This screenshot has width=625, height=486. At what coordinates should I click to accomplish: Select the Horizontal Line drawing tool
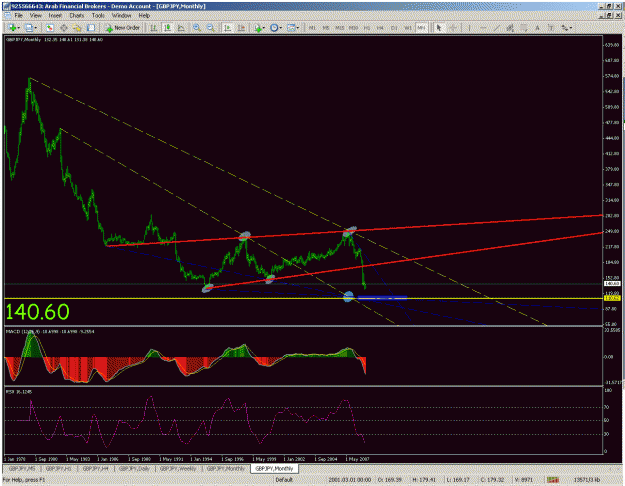point(483,28)
